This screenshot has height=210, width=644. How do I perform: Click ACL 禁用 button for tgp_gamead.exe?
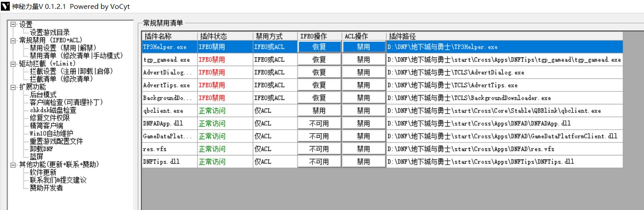point(364,59)
